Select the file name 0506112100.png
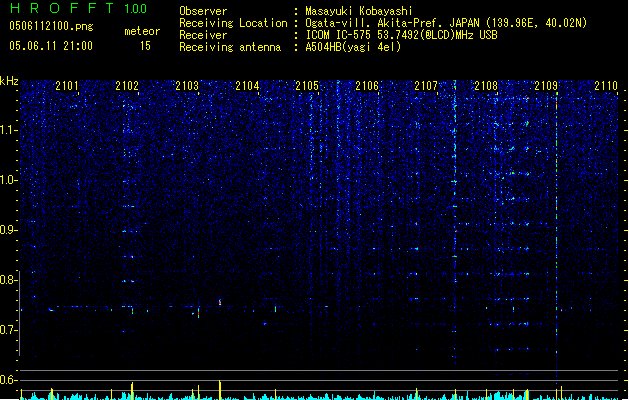The image size is (629, 400). [x=51, y=26]
